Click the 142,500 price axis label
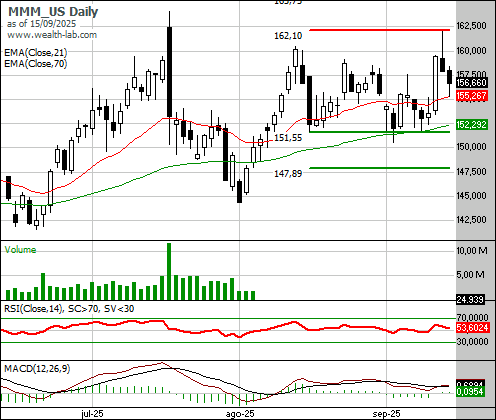Screen dimensions: 496x420 (471, 220)
